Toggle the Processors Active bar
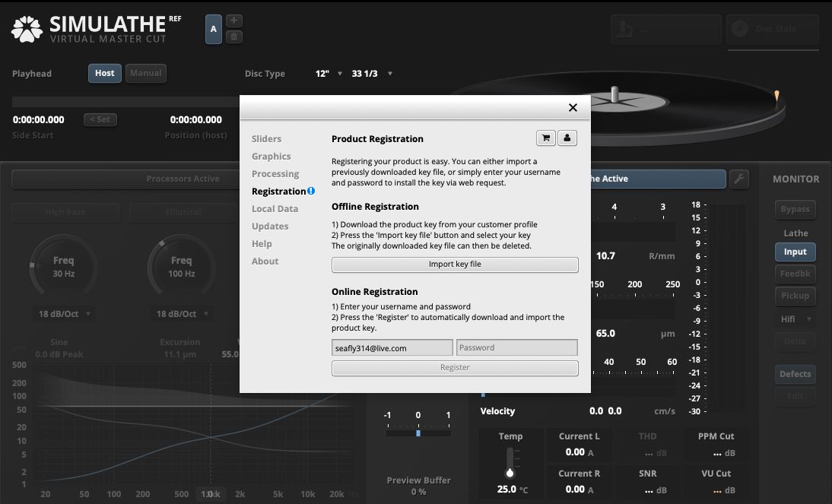Image resolution: width=832 pixels, height=504 pixels. click(x=125, y=179)
